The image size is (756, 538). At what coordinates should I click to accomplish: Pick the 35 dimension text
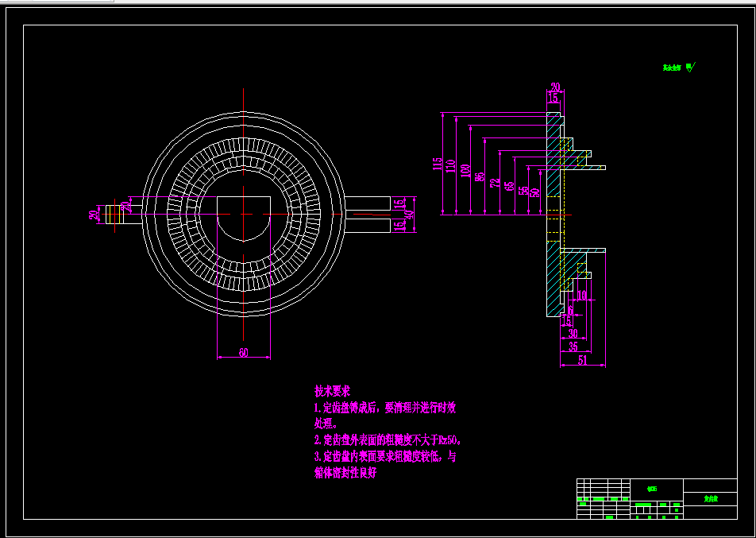(x=573, y=346)
